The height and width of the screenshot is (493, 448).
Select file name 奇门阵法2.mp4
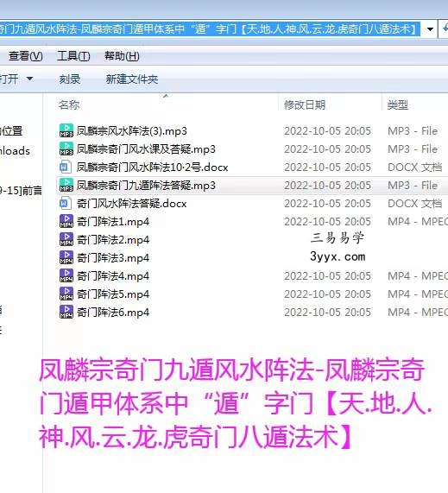tap(113, 239)
